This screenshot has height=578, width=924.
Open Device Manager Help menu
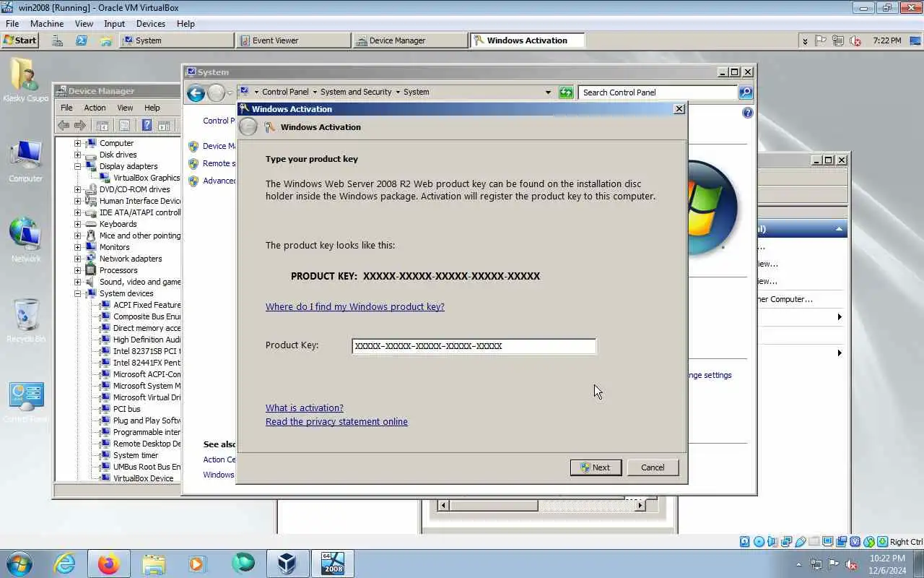152,108
